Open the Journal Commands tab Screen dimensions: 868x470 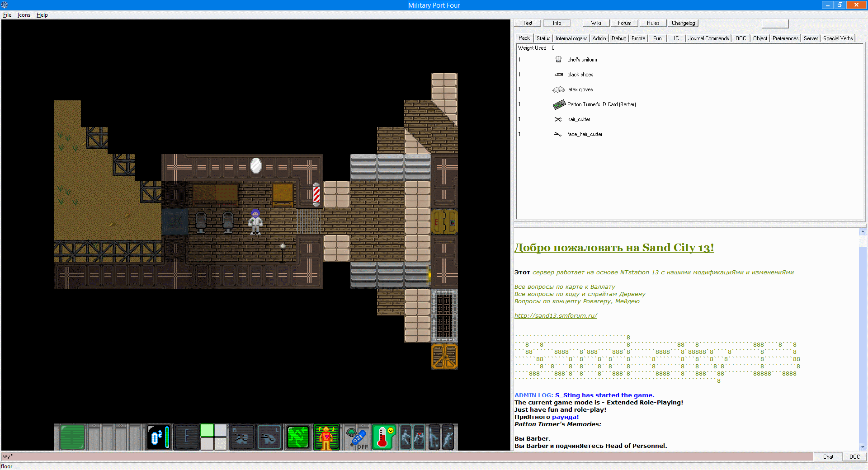click(x=708, y=38)
